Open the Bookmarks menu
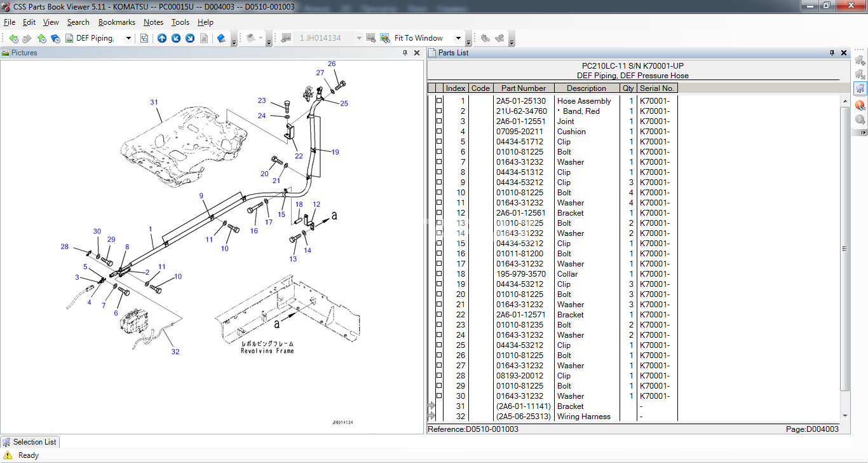Viewport: 868px width, 463px height. pos(117,22)
